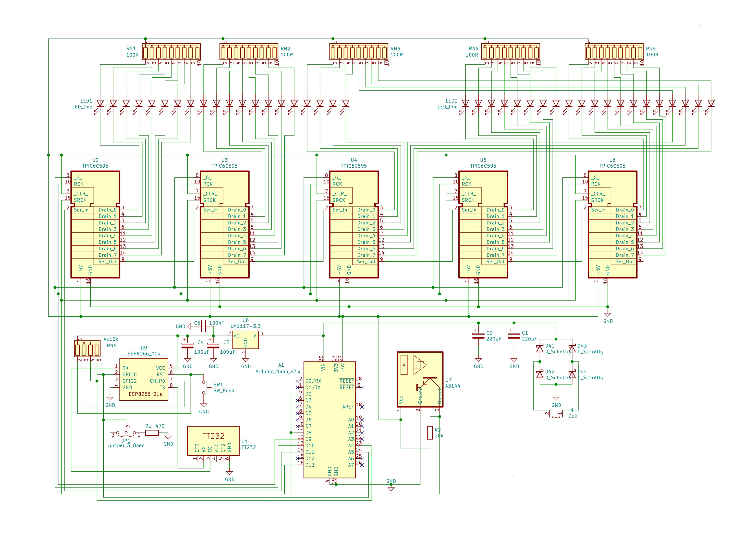Select the LM1117-3.3 regulator U8
Viewport: 756px width, 534px height.
point(245,340)
